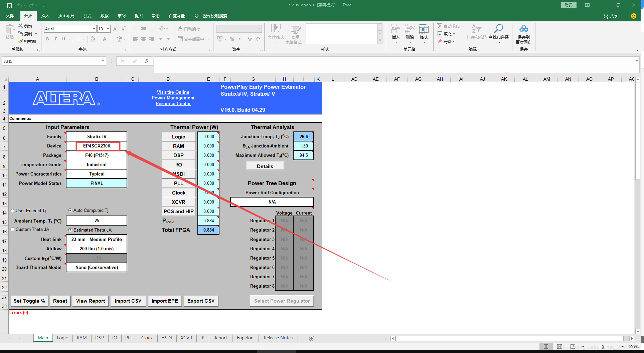Switch to Data (数据) ribbon tab
The height and width of the screenshot is (353, 644).
(105, 16)
